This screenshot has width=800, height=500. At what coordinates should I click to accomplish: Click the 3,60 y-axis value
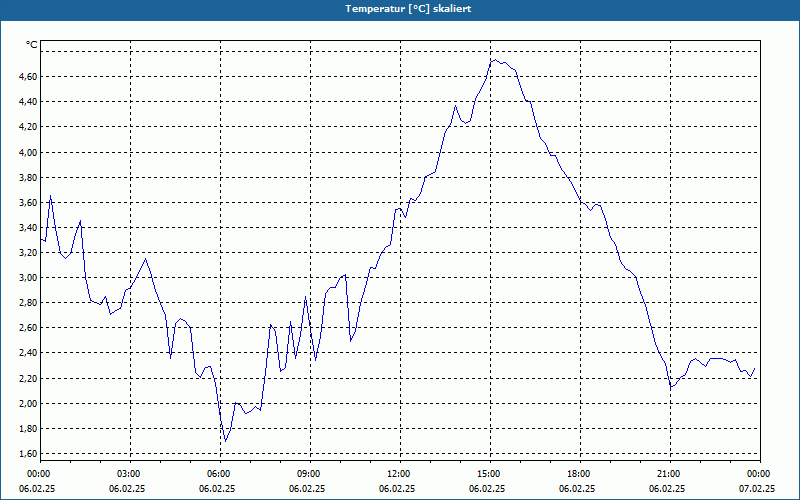(x=28, y=202)
